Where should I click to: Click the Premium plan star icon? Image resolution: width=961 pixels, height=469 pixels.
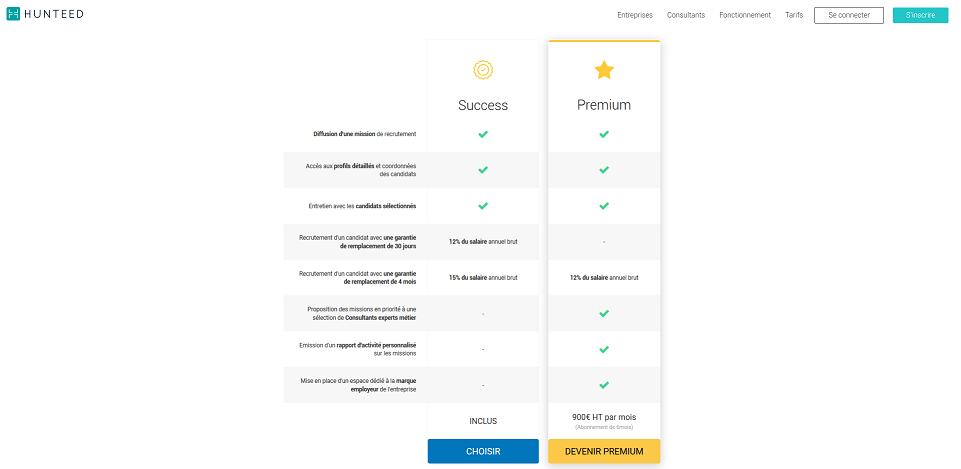tap(604, 70)
